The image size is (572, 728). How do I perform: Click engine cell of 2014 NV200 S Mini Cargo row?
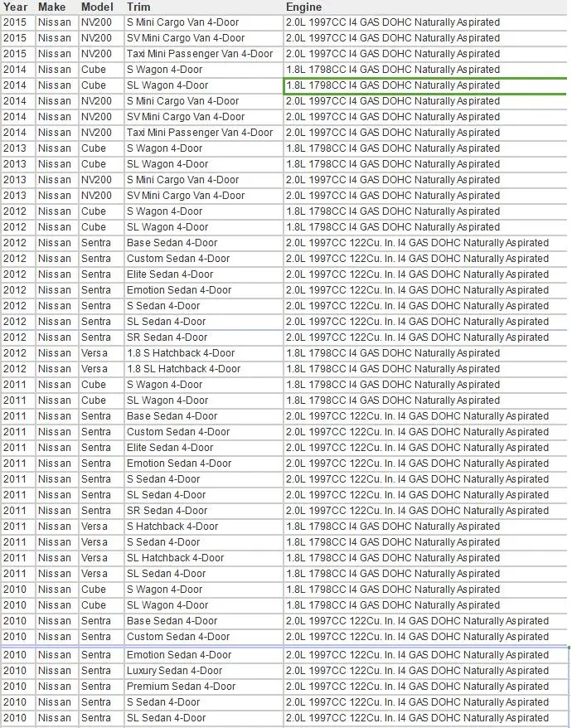tap(425, 101)
